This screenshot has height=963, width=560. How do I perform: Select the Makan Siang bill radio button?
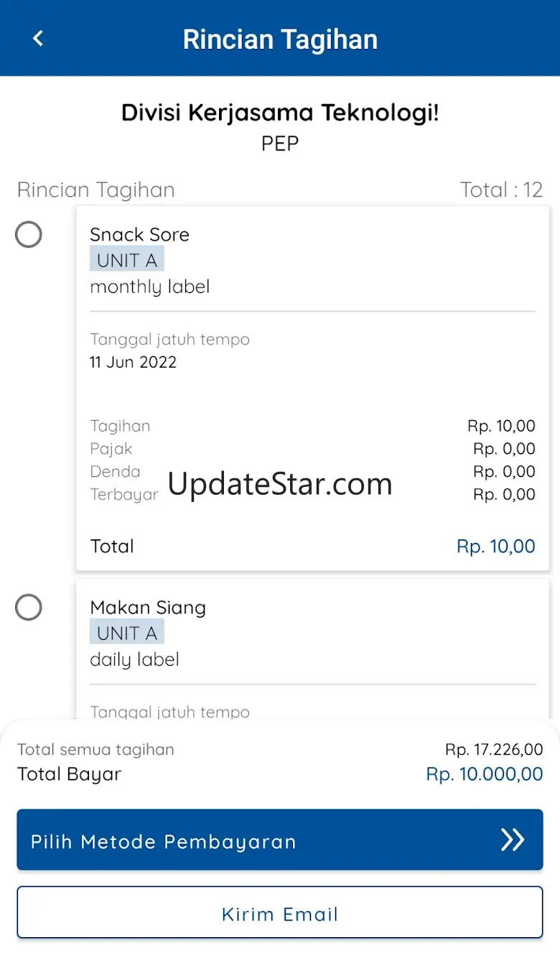[x=29, y=608]
